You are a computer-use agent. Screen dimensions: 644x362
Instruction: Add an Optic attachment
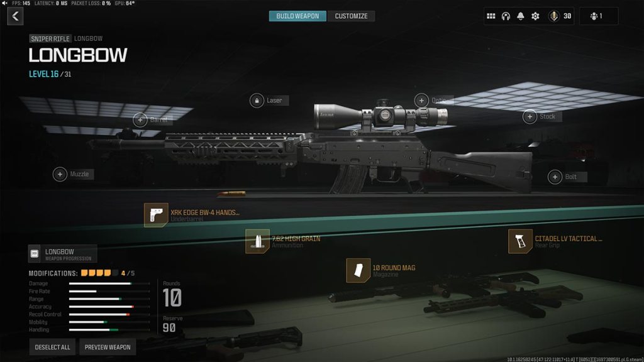click(x=421, y=100)
